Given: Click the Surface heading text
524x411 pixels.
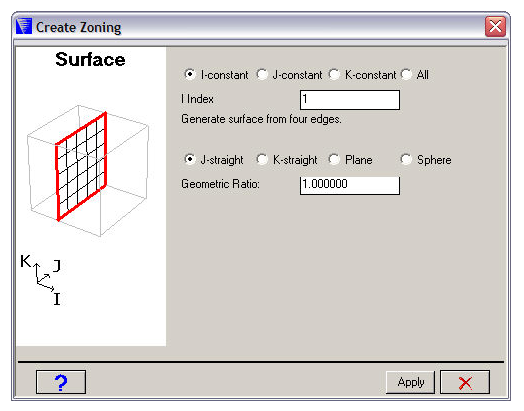Looking at the screenshot, I should (90, 60).
